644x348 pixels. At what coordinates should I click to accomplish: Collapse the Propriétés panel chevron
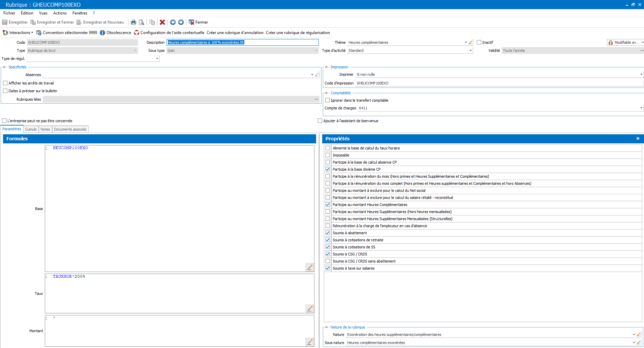point(638,139)
